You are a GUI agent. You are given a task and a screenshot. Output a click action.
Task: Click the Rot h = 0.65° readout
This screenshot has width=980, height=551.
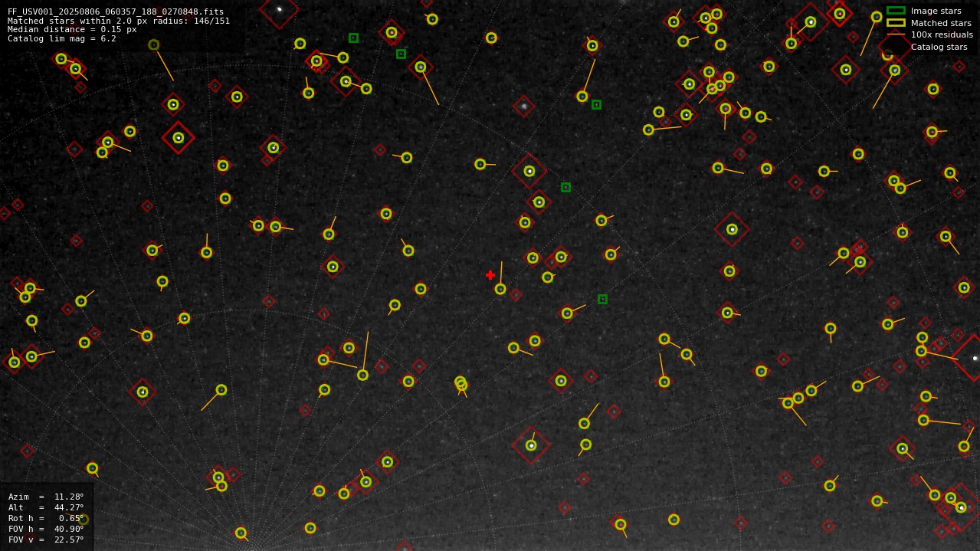point(46,518)
